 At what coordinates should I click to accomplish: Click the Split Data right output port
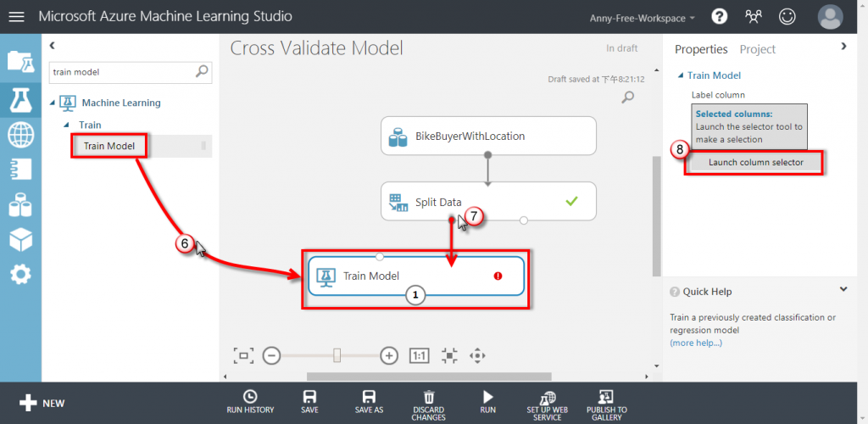tap(524, 220)
